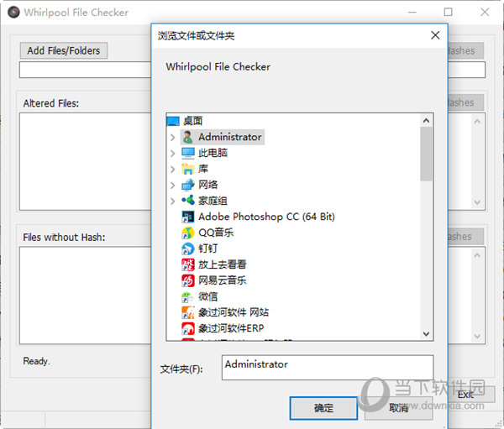Expand the 家庭组 tree node

click(x=172, y=201)
